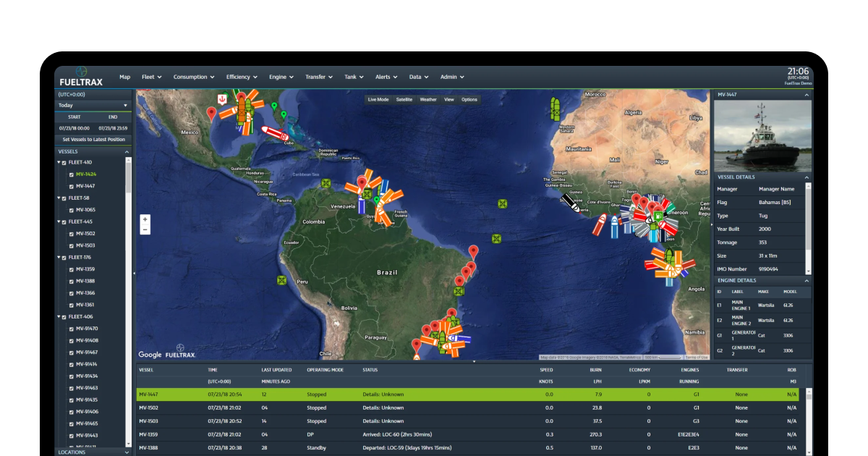This screenshot has height=456, width=868.
Task: Select green platform icon north of Venezuela
Action: (326, 184)
